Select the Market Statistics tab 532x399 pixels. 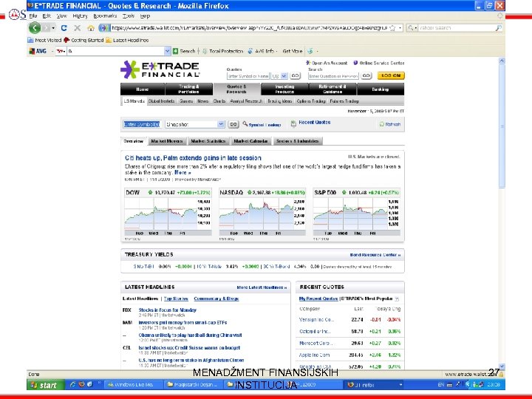click(x=208, y=141)
